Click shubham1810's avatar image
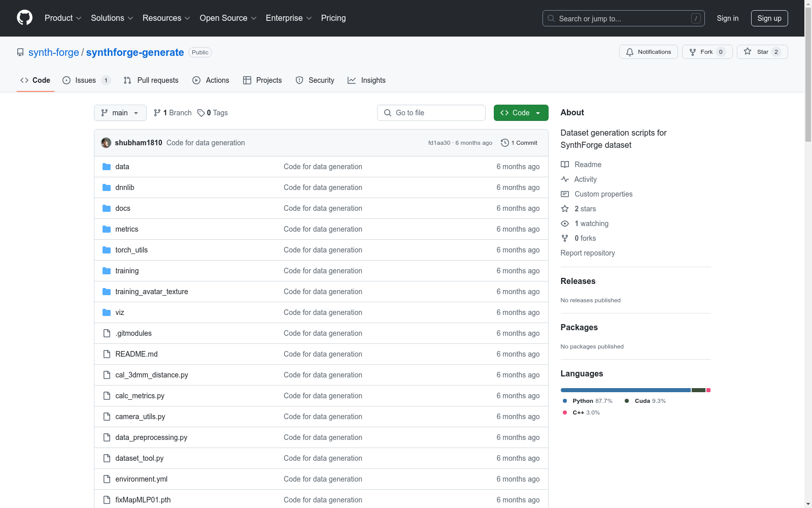 pos(106,143)
